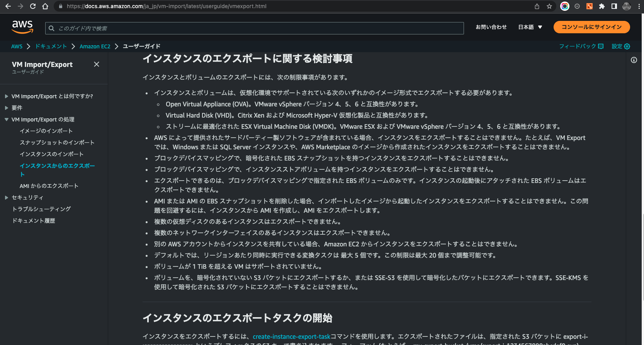Image resolution: width=644 pixels, height=345 pixels.
Task: Click heading インスタンスのエクスポートに関する検討事項
Action: coord(247,58)
